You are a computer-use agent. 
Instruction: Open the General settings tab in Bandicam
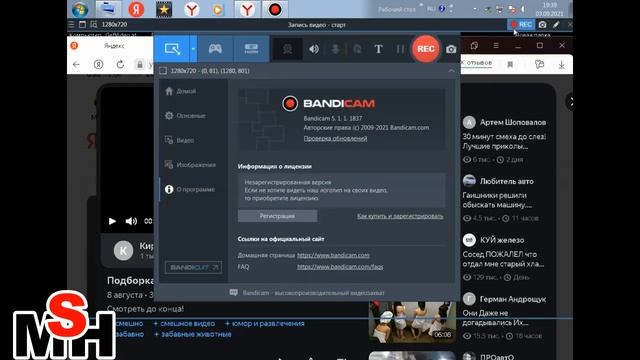click(x=185, y=116)
